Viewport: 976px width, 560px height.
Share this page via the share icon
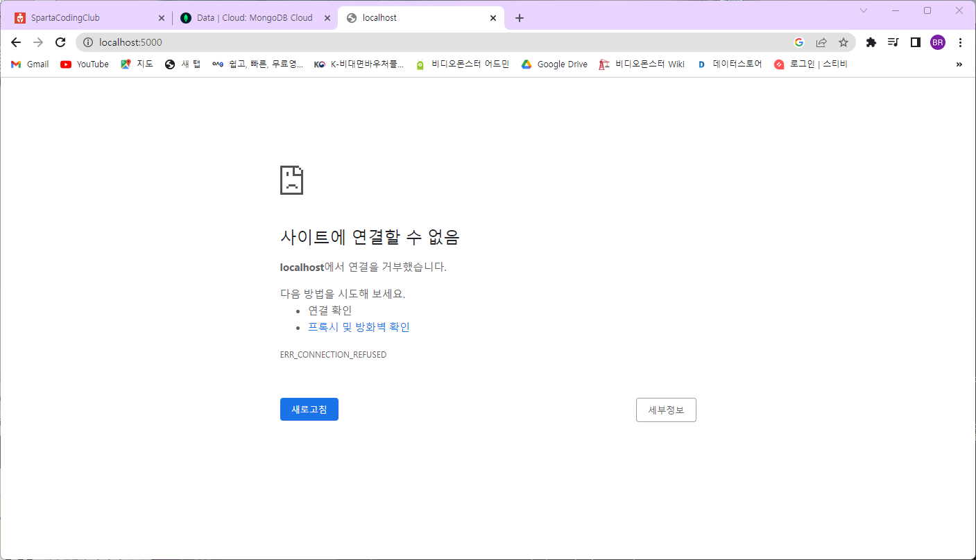[x=821, y=42]
